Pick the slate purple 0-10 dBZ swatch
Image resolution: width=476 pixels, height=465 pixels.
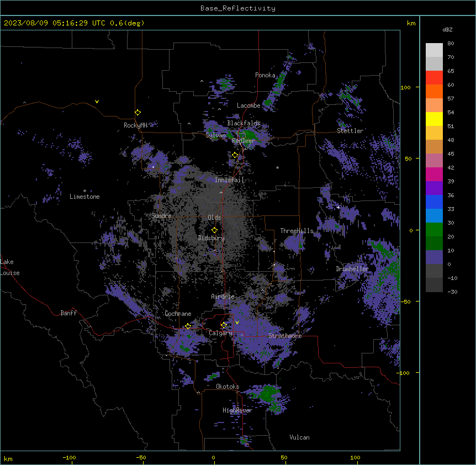[x=434, y=257]
